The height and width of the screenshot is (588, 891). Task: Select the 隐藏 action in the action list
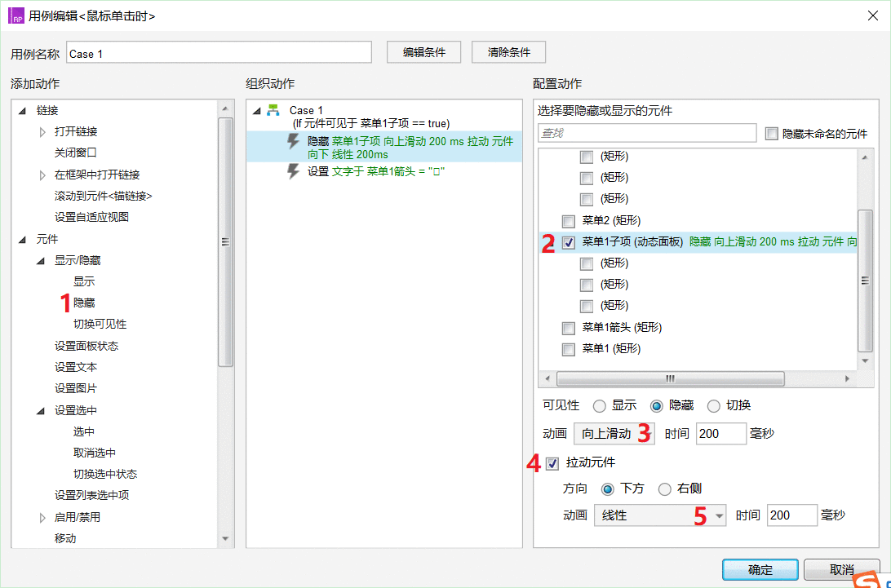tap(84, 303)
